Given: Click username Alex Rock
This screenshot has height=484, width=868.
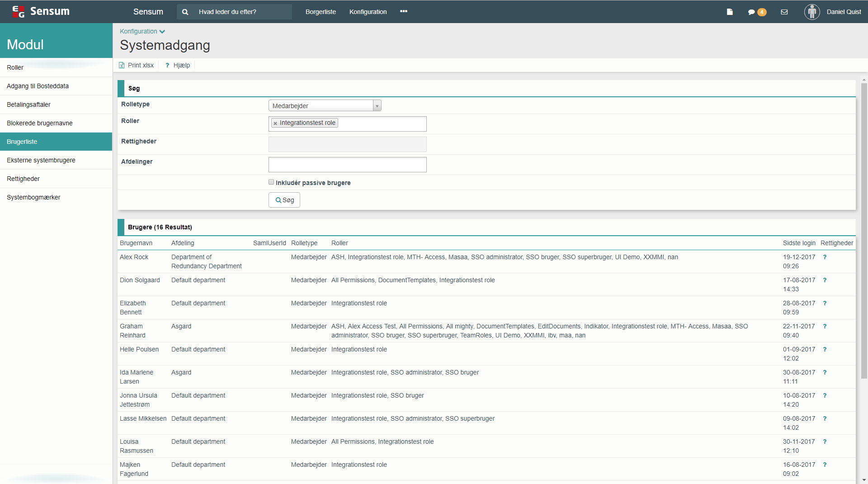Looking at the screenshot, I should [x=134, y=257].
